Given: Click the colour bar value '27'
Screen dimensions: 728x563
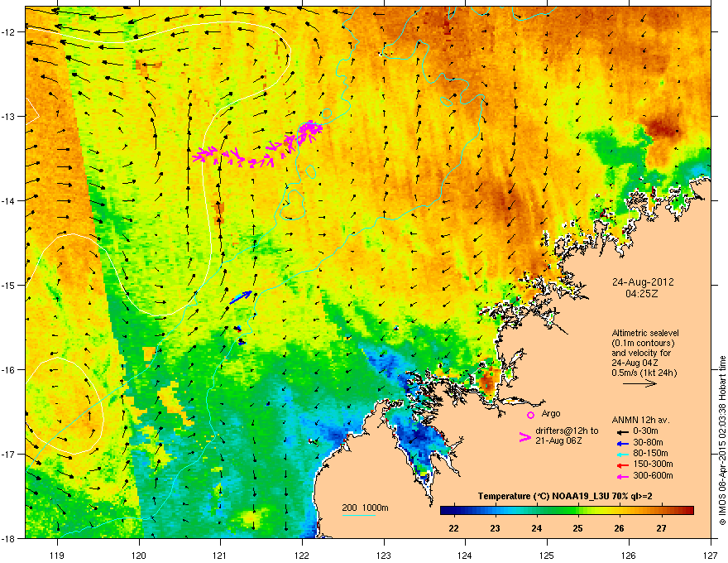Looking at the screenshot, I should point(661,528).
